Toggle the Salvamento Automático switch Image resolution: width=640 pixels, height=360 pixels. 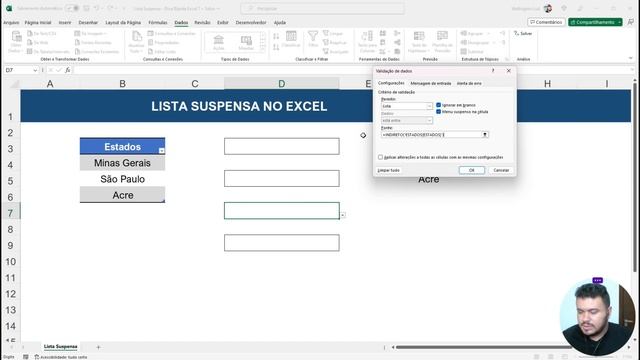[72, 8]
